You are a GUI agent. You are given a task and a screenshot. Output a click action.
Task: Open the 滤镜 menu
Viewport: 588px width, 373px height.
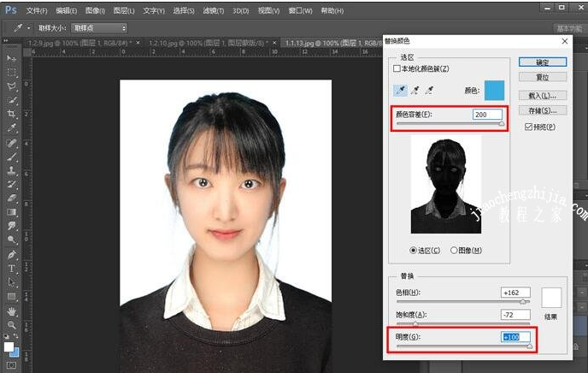[212, 10]
